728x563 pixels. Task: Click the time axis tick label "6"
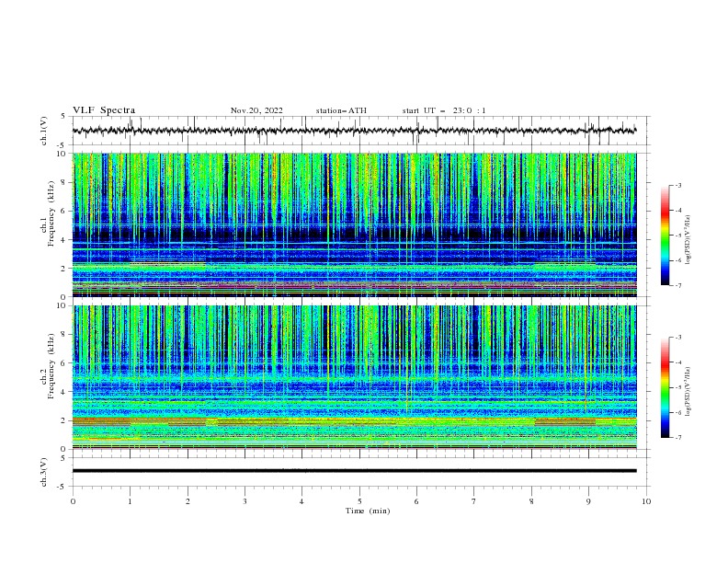pos(416,501)
